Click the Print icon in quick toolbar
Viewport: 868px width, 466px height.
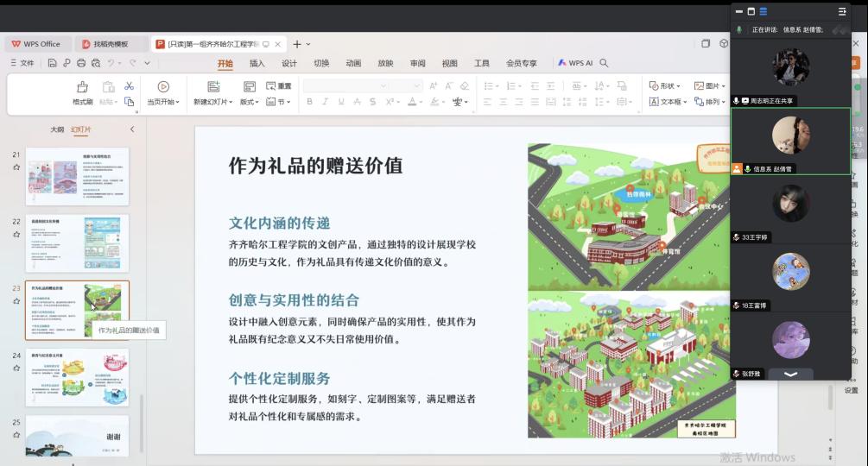point(81,63)
